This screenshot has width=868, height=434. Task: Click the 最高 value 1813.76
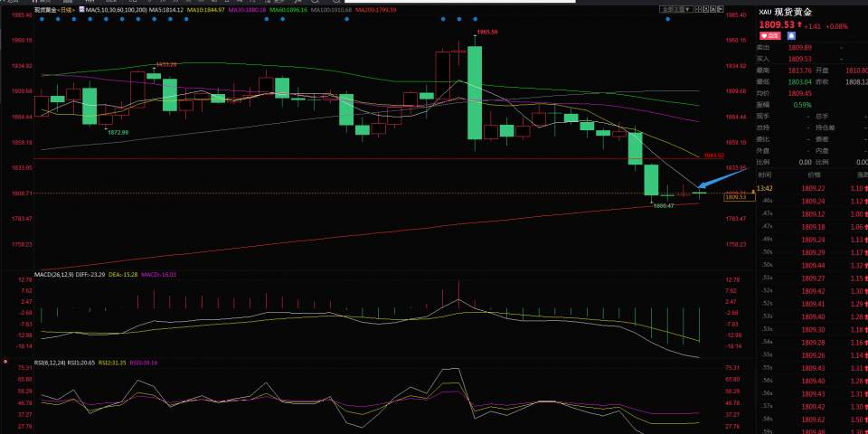point(799,71)
